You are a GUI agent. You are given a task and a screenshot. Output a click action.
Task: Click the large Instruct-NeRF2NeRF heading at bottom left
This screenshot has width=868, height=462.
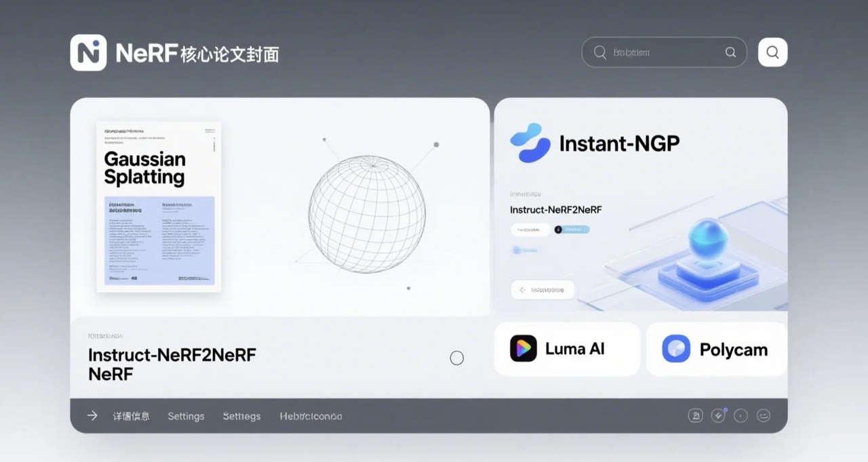[172, 355]
